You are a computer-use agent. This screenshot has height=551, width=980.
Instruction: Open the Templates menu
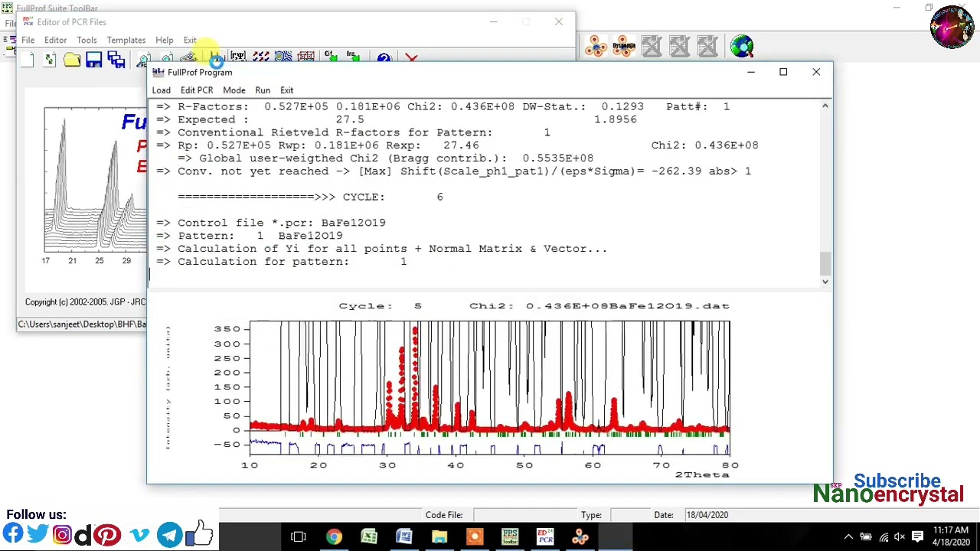tap(126, 40)
